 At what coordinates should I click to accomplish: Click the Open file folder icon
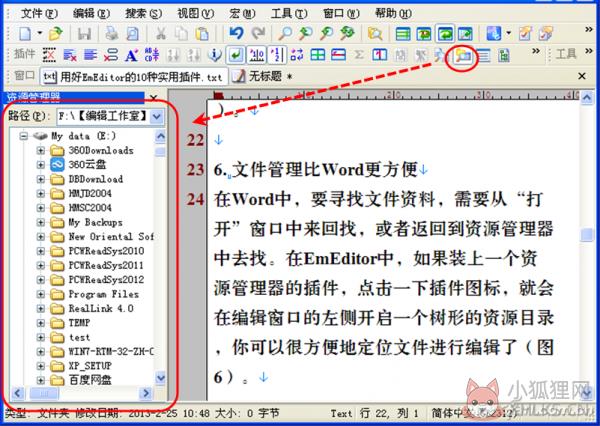coord(56,34)
